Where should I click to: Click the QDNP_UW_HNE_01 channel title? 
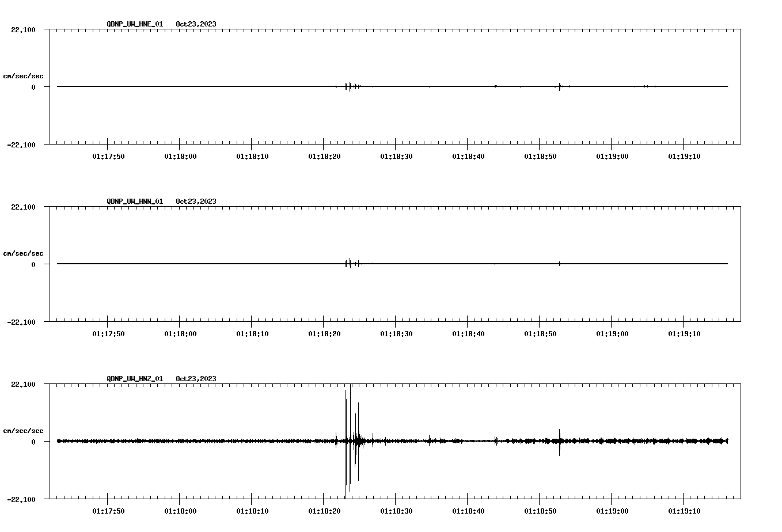[135, 24]
